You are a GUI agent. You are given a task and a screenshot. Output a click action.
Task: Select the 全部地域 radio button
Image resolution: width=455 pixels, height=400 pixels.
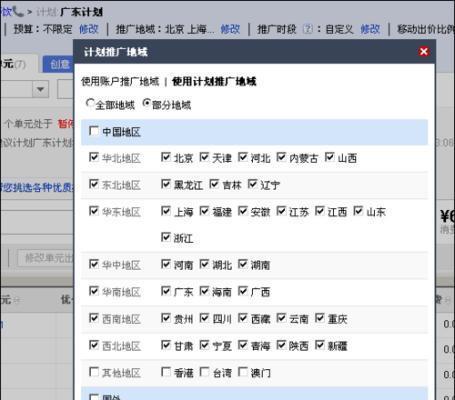click(x=90, y=103)
